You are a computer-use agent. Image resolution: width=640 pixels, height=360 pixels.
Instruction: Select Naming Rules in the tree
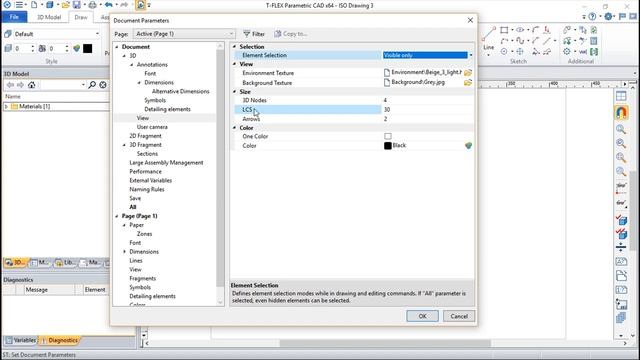147,189
